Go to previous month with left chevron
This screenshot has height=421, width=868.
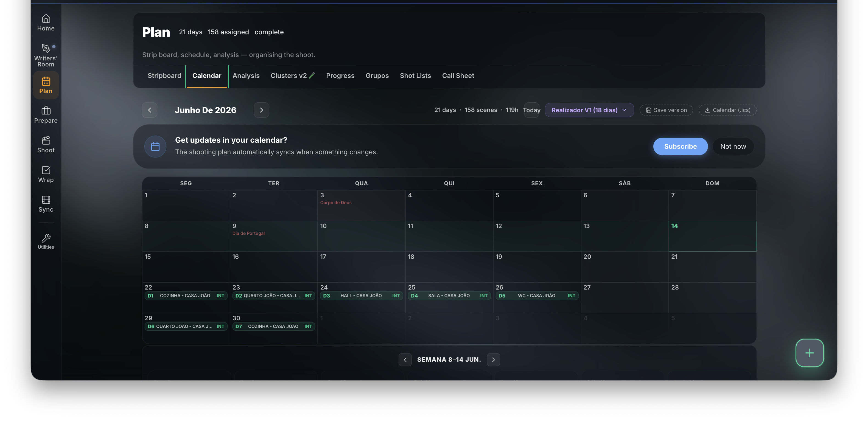(150, 110)
